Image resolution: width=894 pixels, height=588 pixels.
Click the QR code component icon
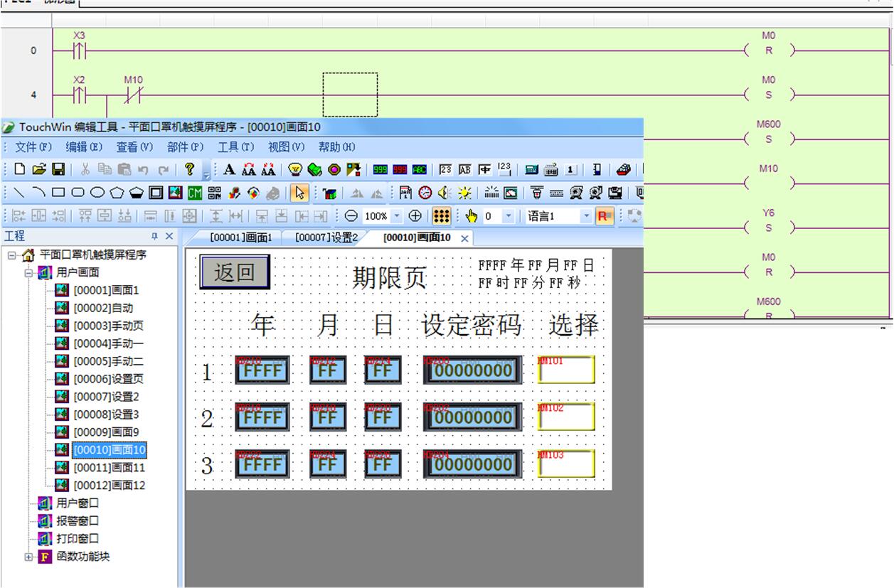coord(214,193)
